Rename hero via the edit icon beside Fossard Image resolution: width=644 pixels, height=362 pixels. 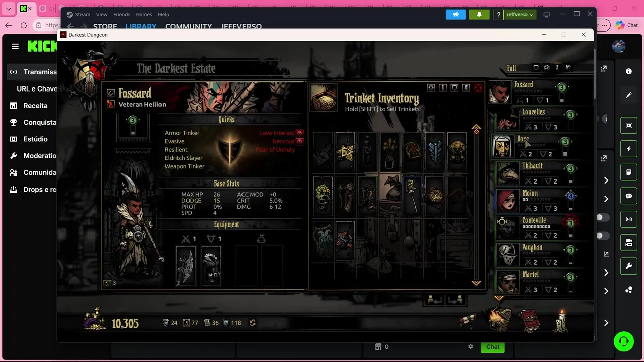(111, 93)
